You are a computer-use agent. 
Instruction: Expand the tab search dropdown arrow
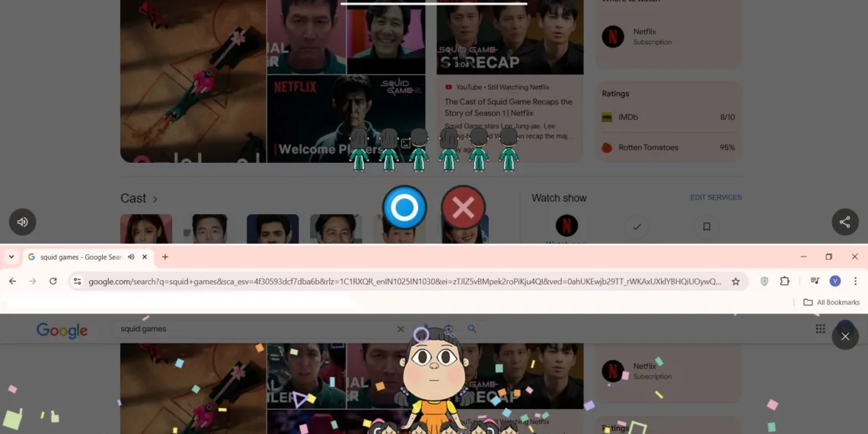11,257
